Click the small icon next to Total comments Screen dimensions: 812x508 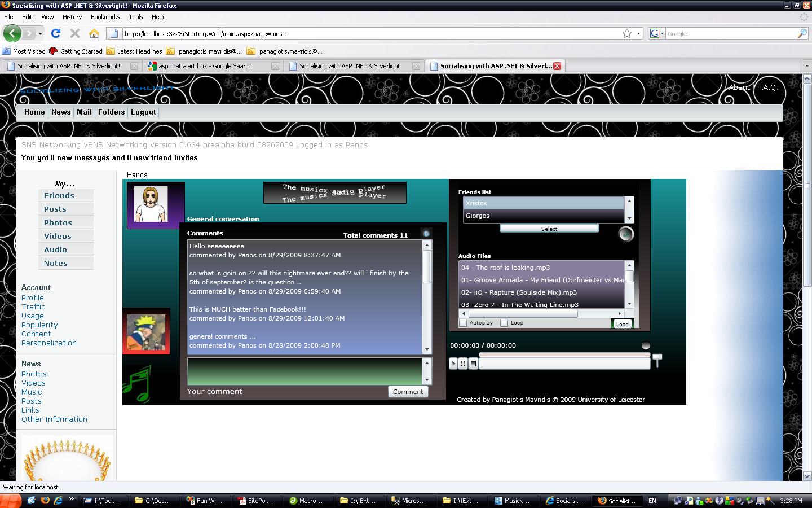(426, 234)
